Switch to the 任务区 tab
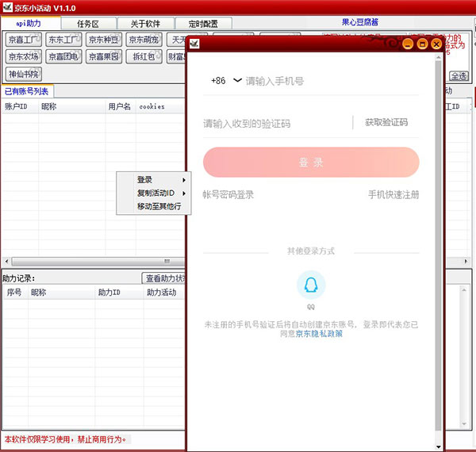 pyautogui.click(x=88, y=24)
